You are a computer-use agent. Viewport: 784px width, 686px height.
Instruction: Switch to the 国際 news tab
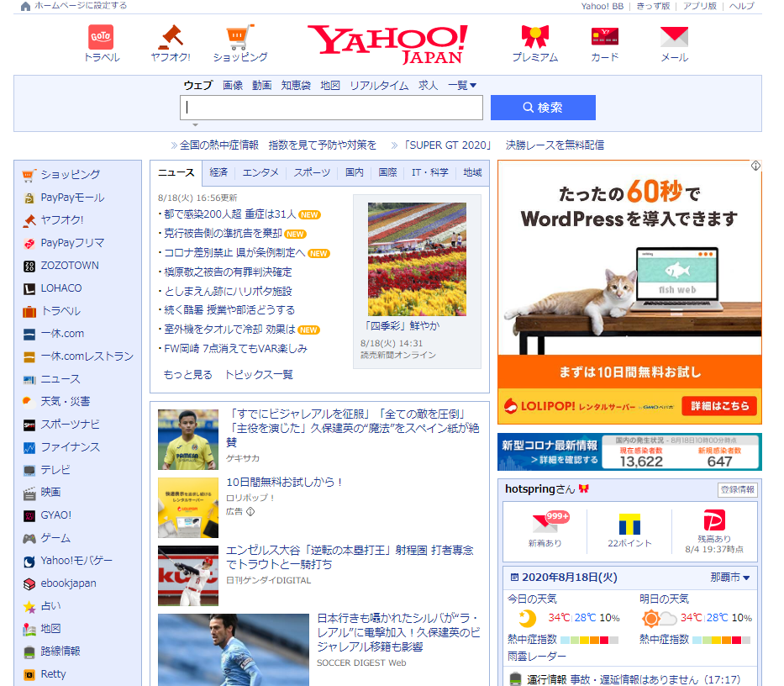click(387, 172)
